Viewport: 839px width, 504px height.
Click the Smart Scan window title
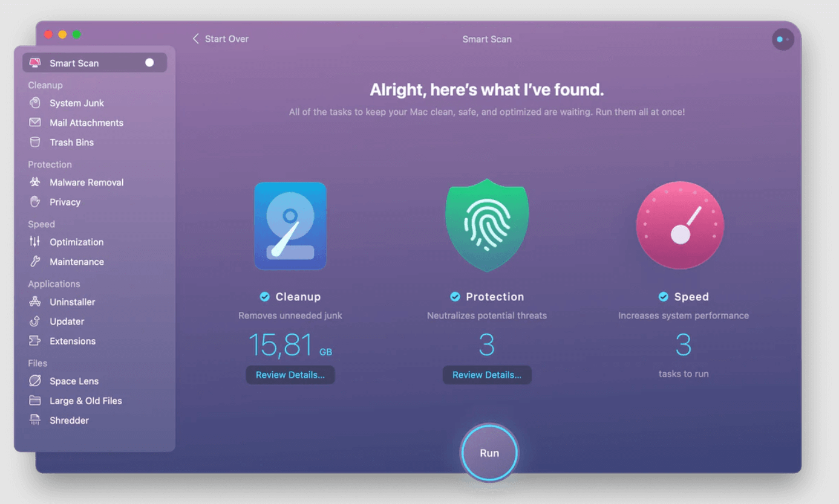[x=487, y=39]
